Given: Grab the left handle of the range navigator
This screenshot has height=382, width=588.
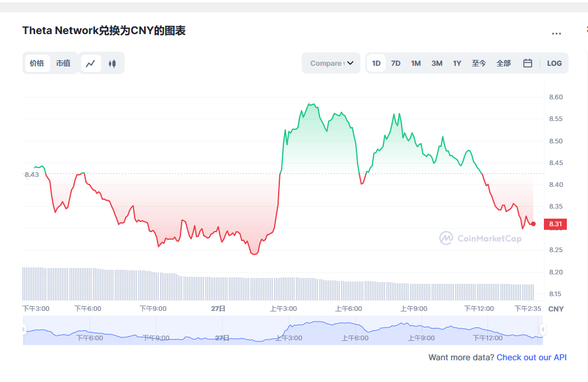Looking at the screenshot, I should [x=24, y=330].
